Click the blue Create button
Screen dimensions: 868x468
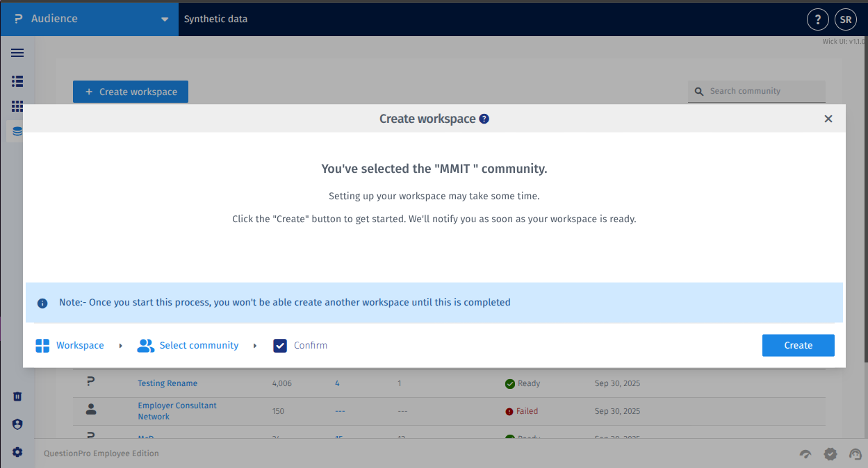798,345
